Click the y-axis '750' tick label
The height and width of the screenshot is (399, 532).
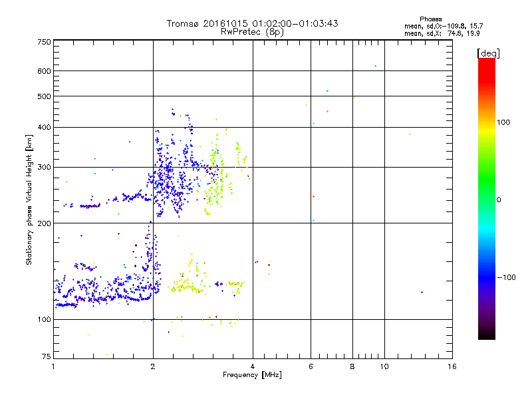[x=44, y=42]
